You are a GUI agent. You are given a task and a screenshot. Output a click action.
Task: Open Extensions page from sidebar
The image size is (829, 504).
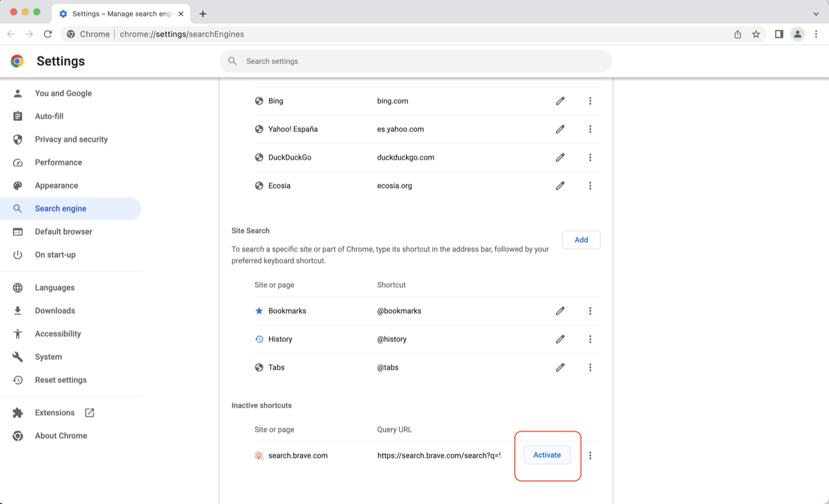[54, 412]
